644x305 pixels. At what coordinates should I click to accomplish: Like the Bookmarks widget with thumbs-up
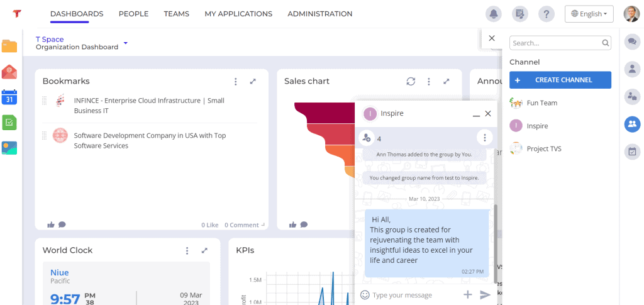pos(51,225)
